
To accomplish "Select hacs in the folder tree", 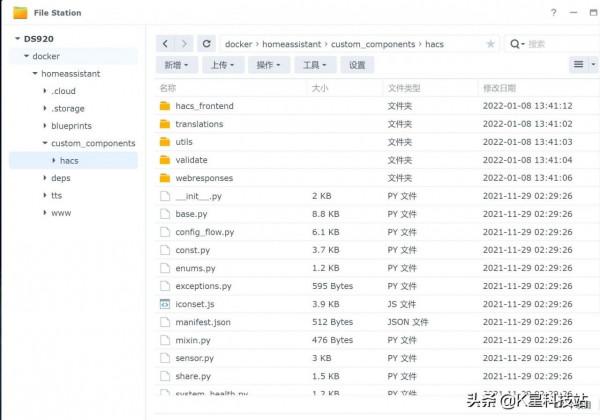I will pyautogui.click(x=69, y=160).
